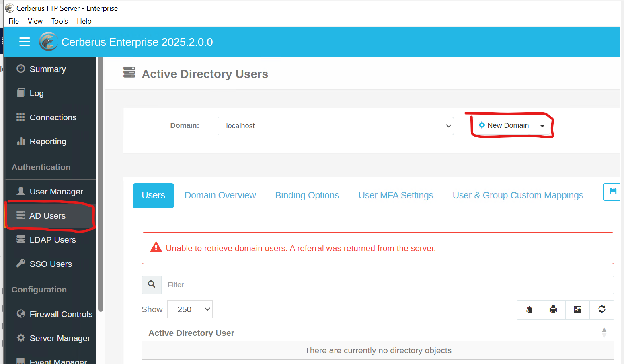
Task: Click the copy to clipboard icon
Action: [529, 309]
